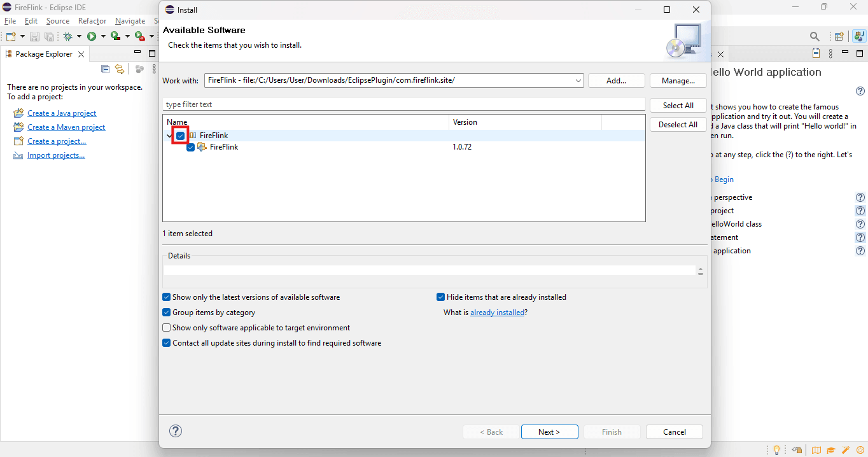
Task: Enable Show only software applicable to target environment
Action: pos(167,328)
